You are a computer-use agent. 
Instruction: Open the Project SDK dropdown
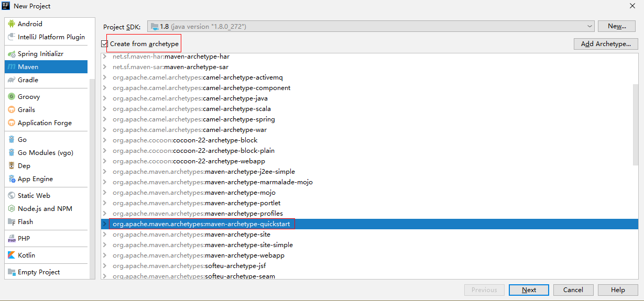(371, 26)
